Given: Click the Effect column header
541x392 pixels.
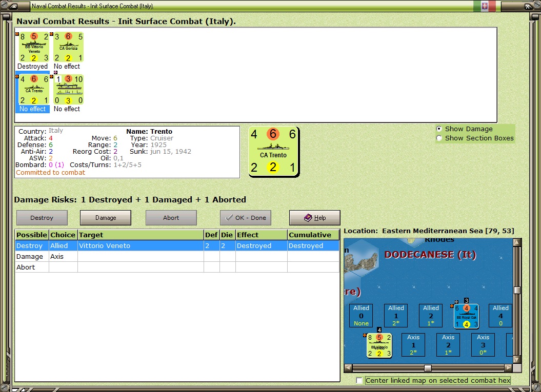Looking at the screenshot, I should [x=262, y=235].
